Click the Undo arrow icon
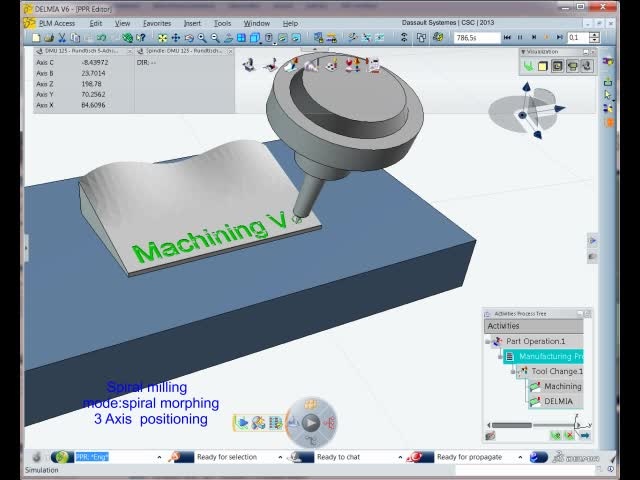 coord(101,38)
